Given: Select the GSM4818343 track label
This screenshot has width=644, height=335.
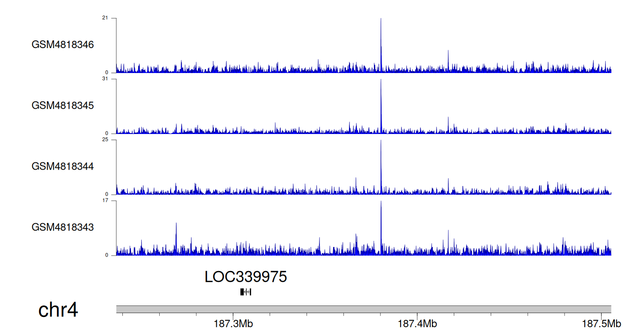Looking at the screenshot, I should (x=63, y=227).
